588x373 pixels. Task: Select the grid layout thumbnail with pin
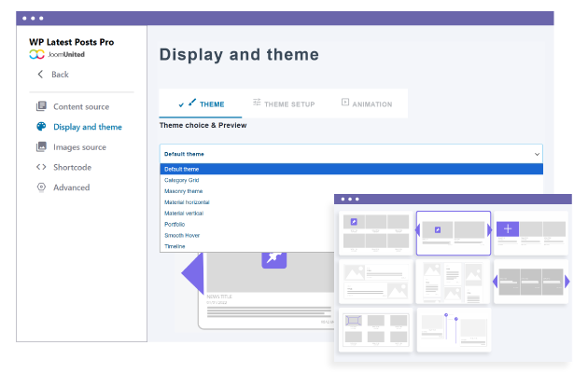click(x=376, y=233)
